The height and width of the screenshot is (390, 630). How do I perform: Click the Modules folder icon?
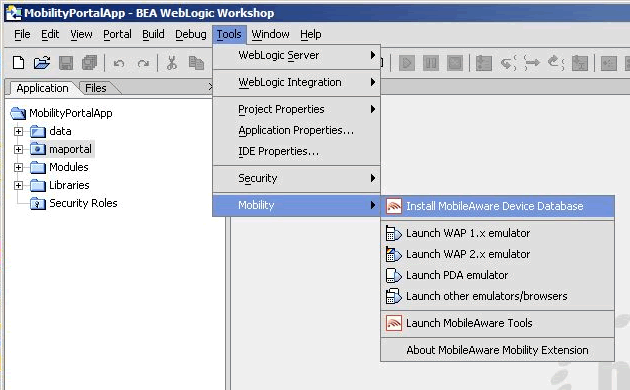point(38,167)
